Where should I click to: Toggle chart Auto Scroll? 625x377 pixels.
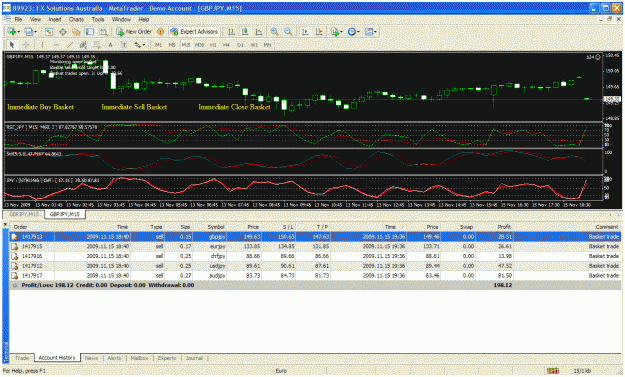pos(305,31)
